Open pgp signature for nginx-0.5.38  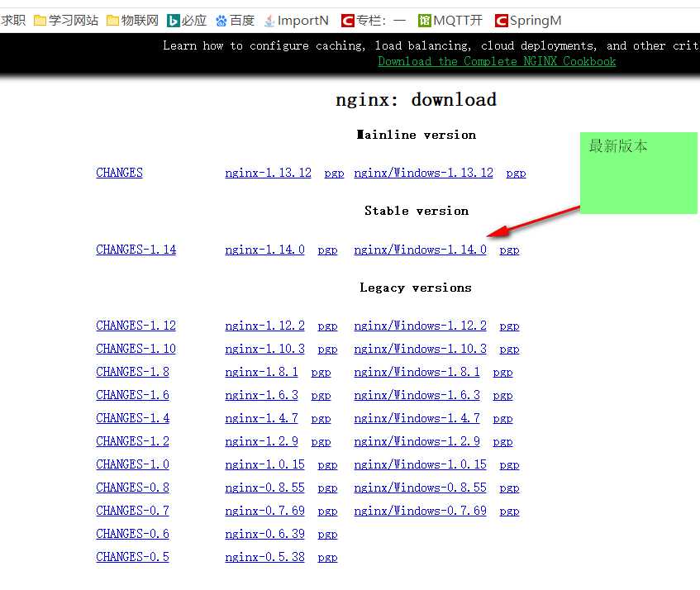coord(327,558)
